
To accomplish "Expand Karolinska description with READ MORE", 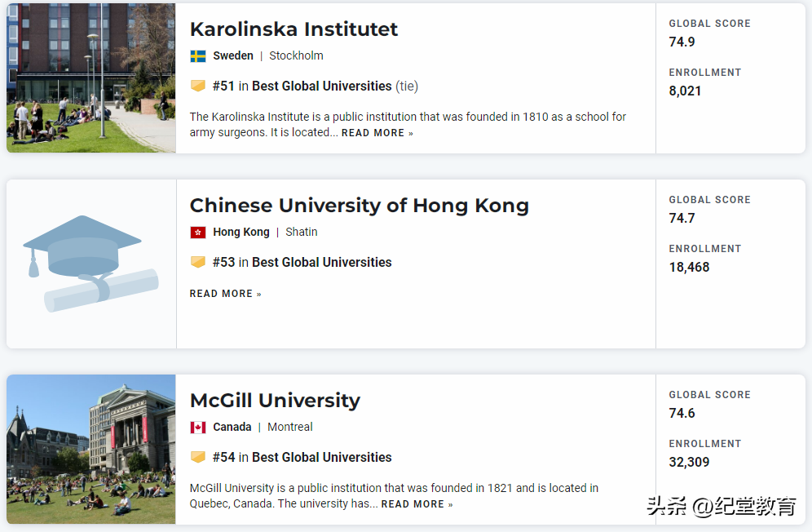I will (377, 133).
